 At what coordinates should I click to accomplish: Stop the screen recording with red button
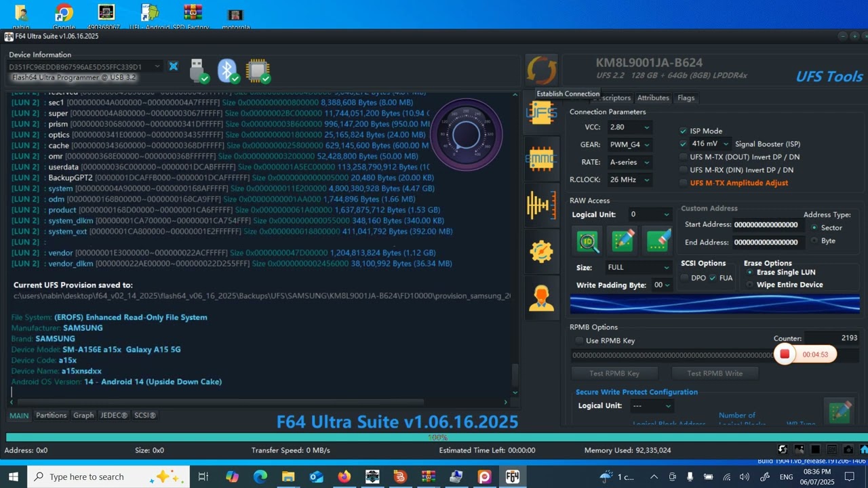coord(785,354)
